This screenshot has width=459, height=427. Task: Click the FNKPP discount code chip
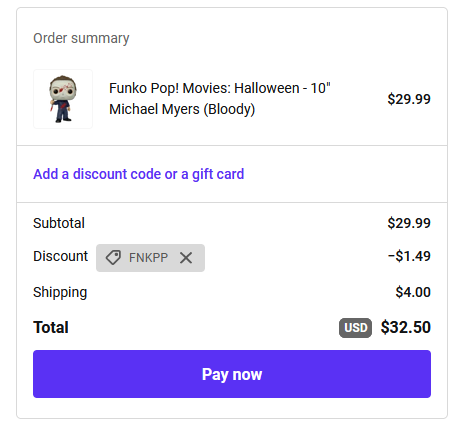[x=150, y=258]
